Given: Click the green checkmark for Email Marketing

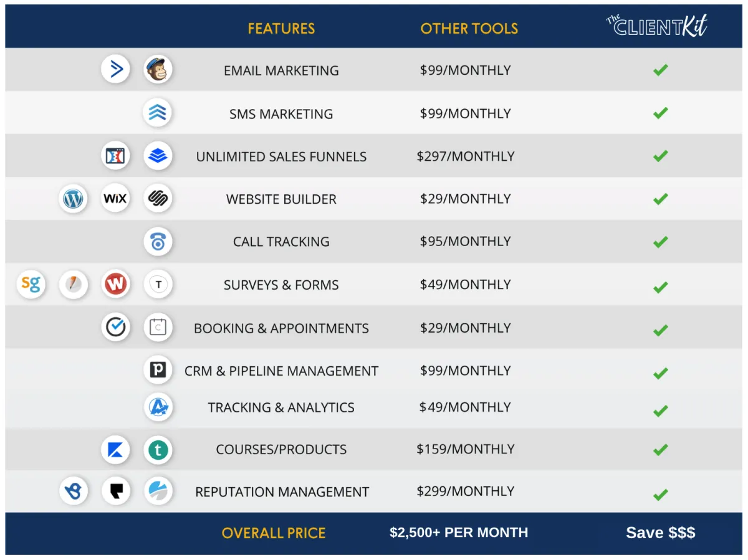Looking at the screenshot, I should (x=661, y=70).
